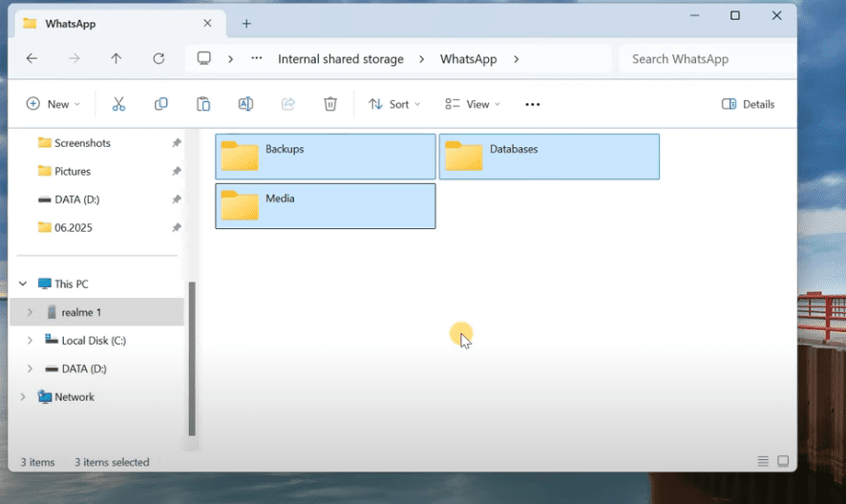This screenshot has height=504, width=846.
Task: Click the Copy icon in toolbar
Action: (160, 104)
